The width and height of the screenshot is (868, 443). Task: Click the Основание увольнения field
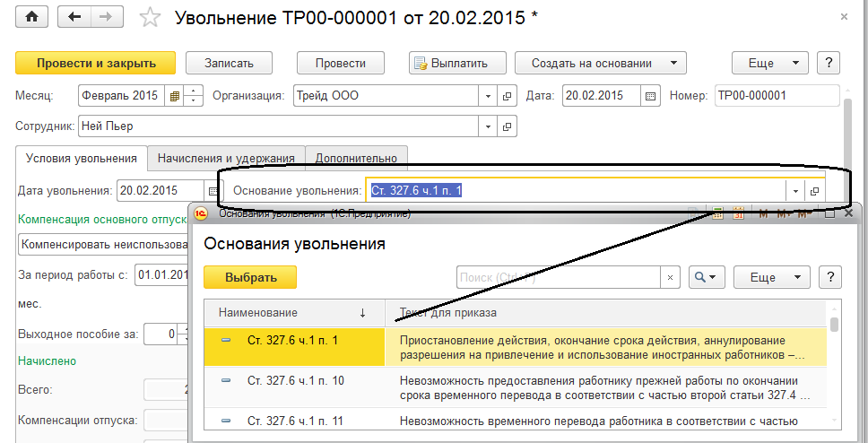[x=576, y=190]
